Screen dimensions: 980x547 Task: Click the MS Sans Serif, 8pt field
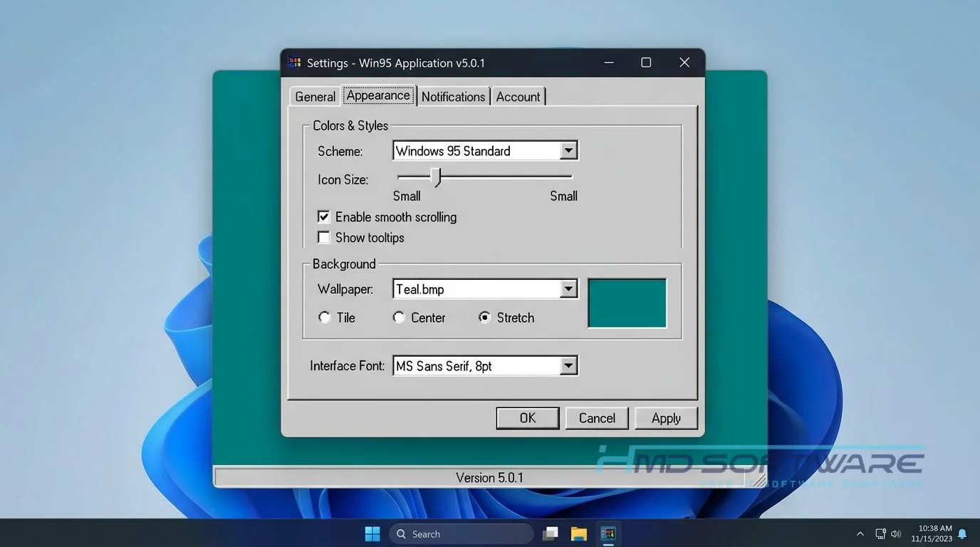click(485, 365)
